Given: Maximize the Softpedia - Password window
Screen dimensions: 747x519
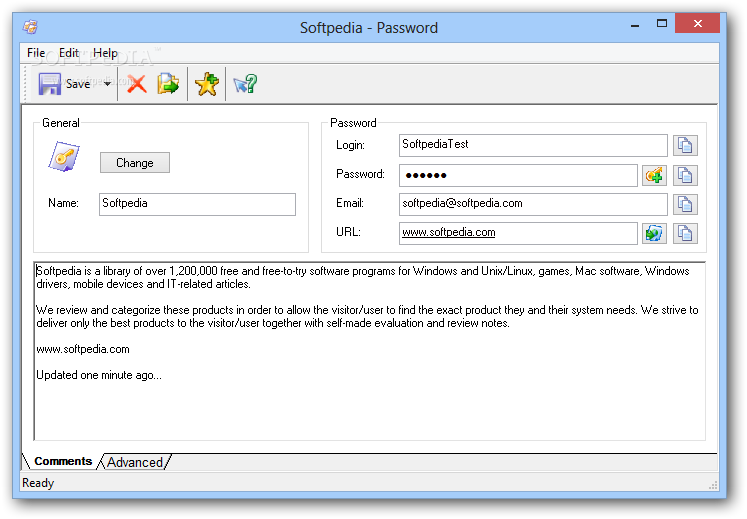Looking at the screenshot, I should pyautogui.click(x=662, y=23).
